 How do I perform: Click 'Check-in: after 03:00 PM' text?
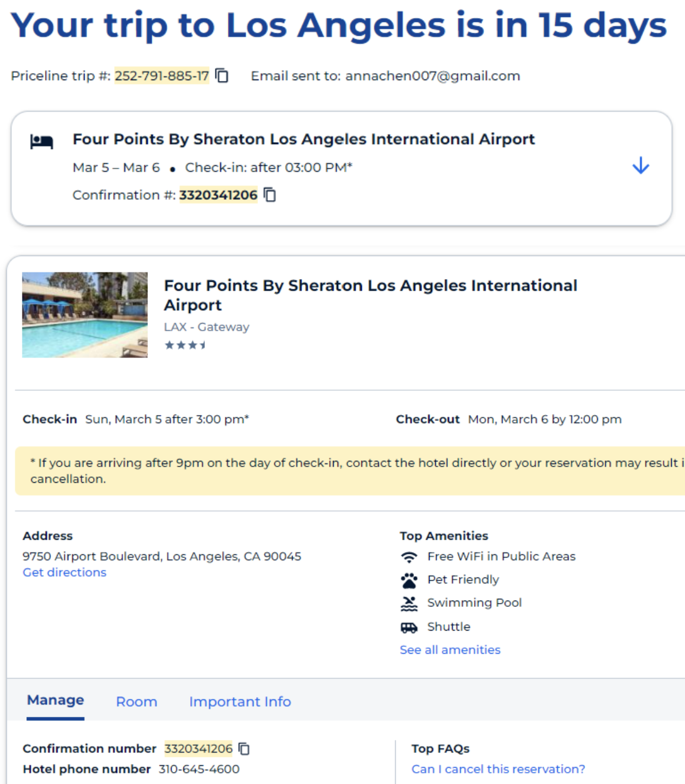click(x=269, y=167)
